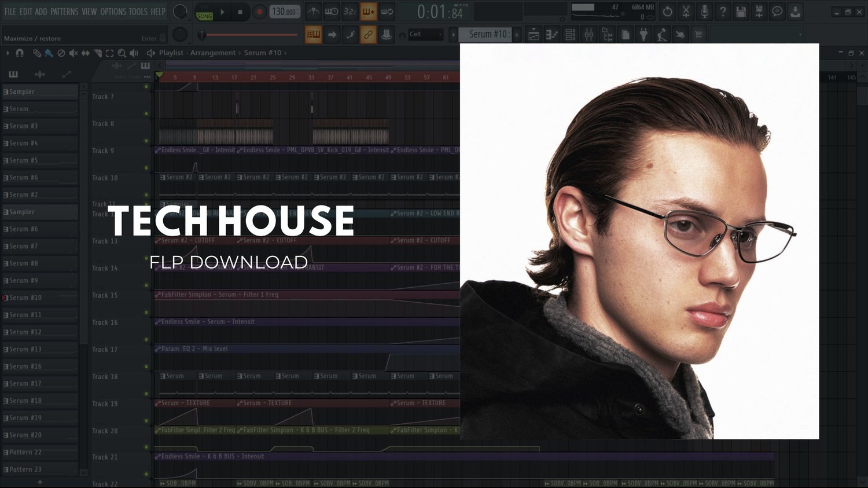
Task: Open the Playlist view icon
Action: [x=534, y=35]
